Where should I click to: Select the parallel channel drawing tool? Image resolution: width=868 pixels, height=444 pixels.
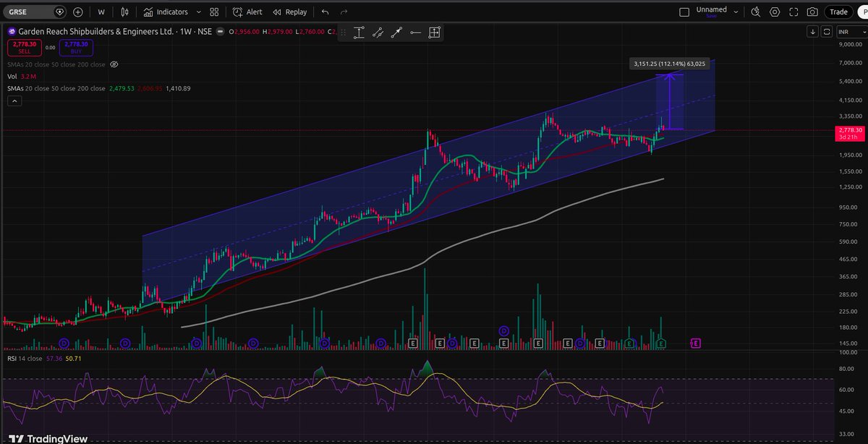click(x=378, y=32)
